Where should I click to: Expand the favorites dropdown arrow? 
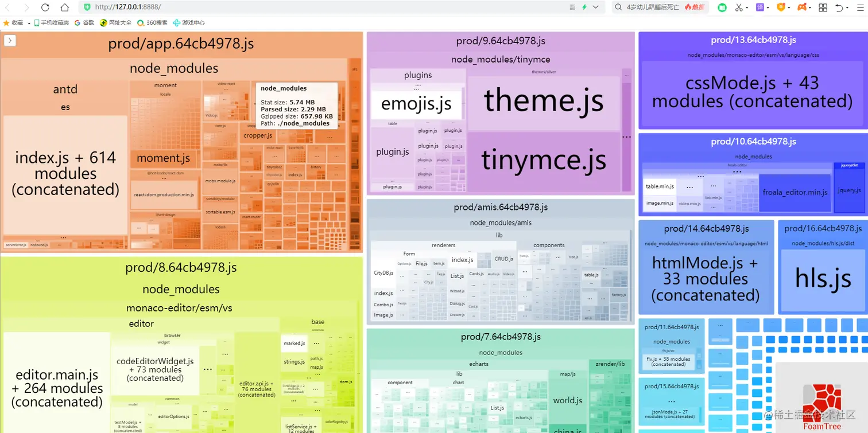[29, 24]
